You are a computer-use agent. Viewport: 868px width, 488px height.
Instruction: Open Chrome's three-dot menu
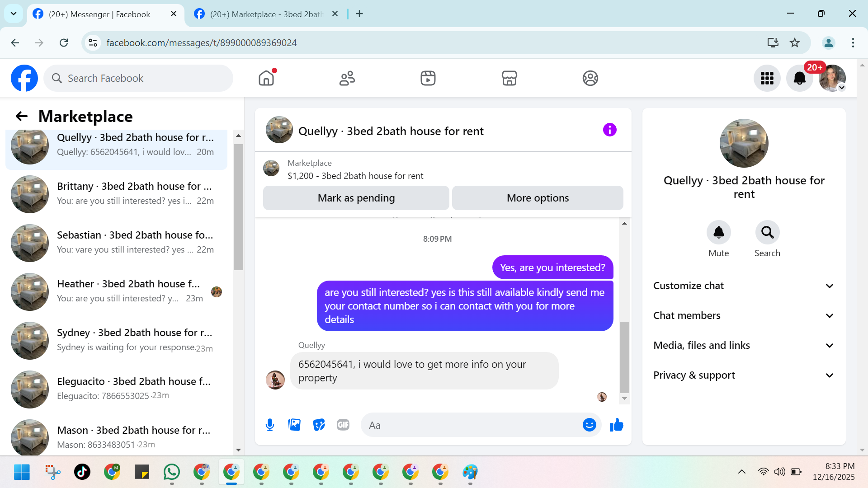click(853, 43)
